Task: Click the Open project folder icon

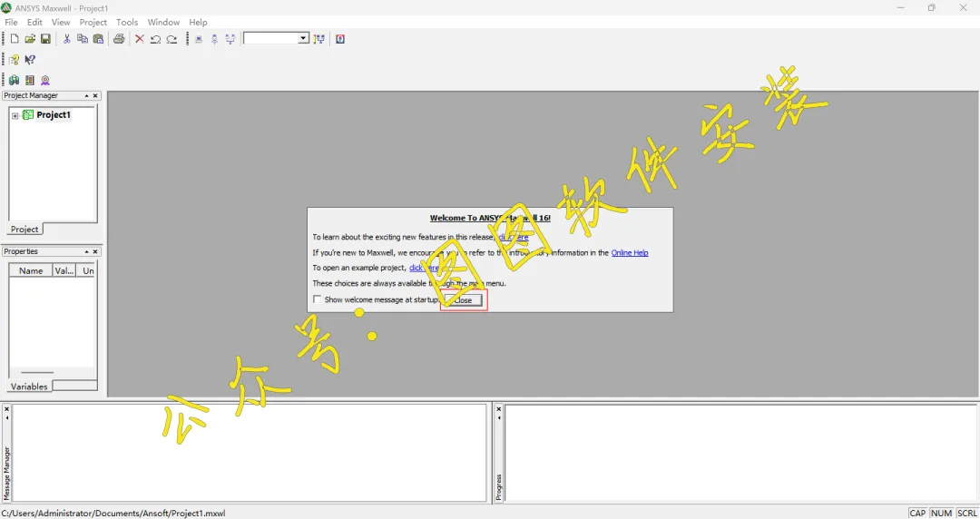Action: pyautogui.click(x=30, y=39)
